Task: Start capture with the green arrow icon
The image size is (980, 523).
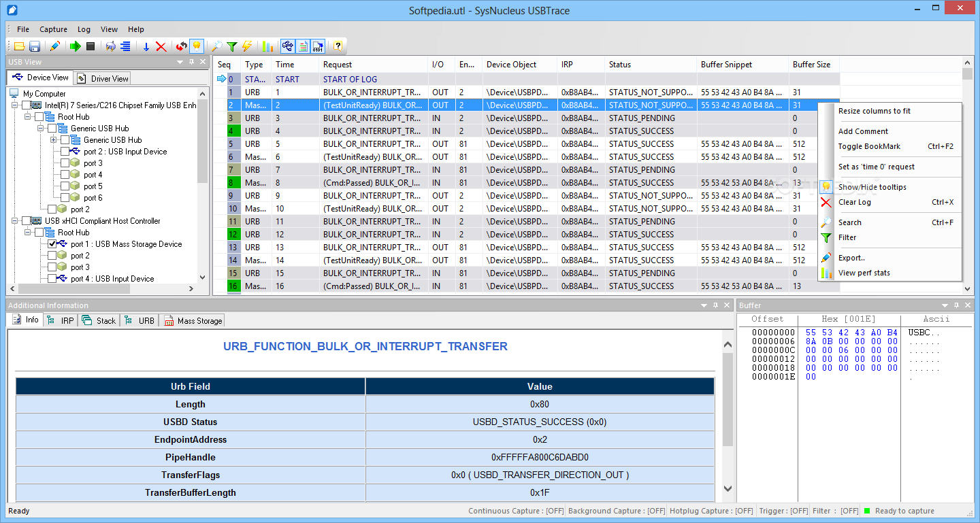Action: [x=75, y=46]
